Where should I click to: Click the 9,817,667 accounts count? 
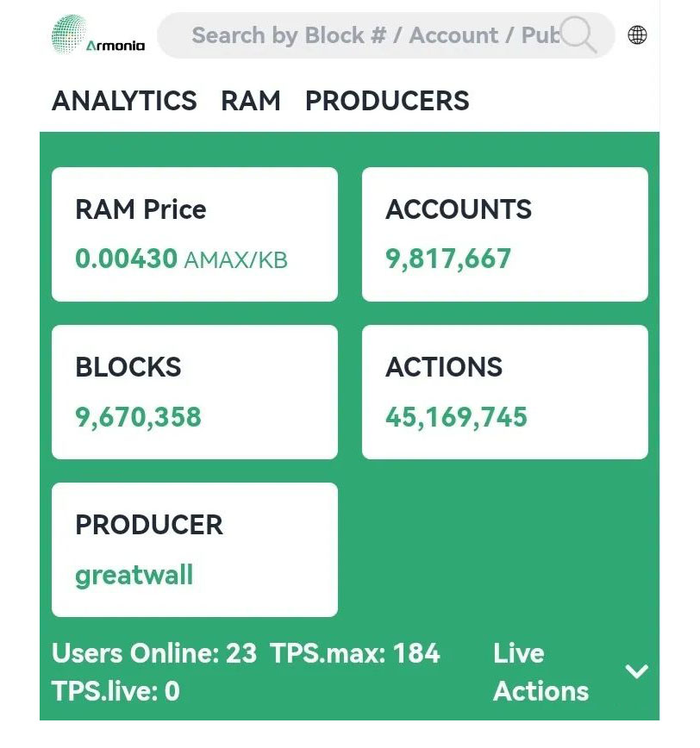(448, 259)
